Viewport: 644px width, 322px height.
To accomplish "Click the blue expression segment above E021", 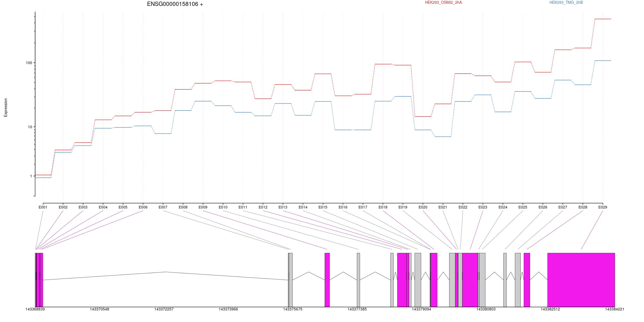I will click(x=443, y=137).
